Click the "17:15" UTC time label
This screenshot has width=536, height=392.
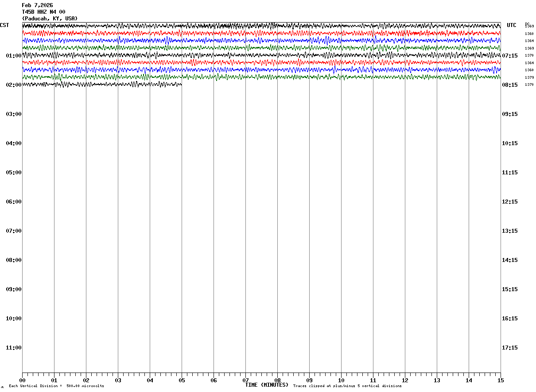(x=509, y=348)
